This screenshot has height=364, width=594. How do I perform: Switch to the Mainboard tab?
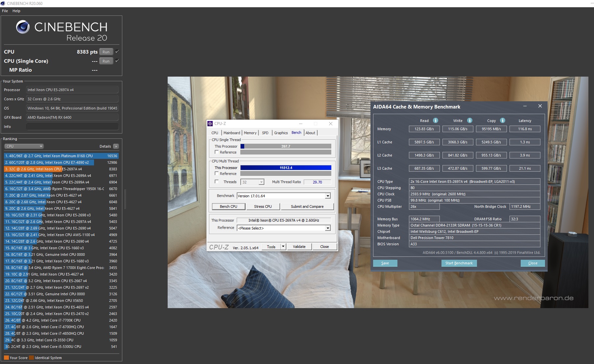[x=232, y=133]
